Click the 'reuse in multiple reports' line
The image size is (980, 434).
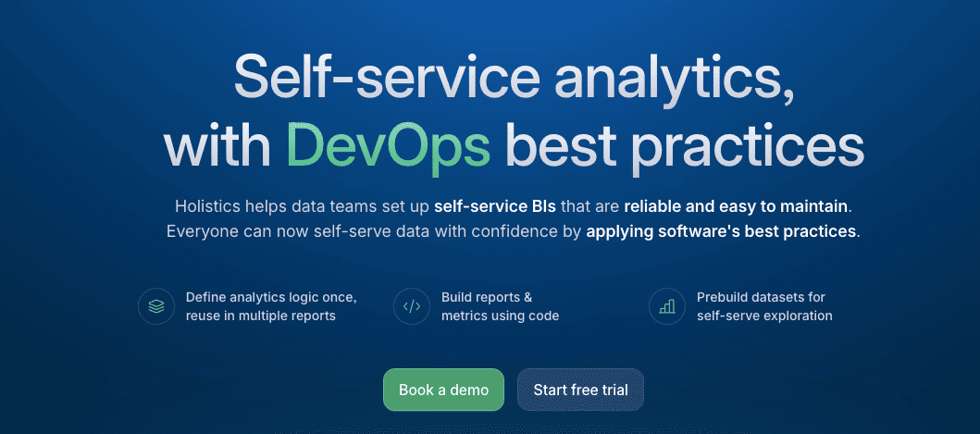tap(260, 316)
